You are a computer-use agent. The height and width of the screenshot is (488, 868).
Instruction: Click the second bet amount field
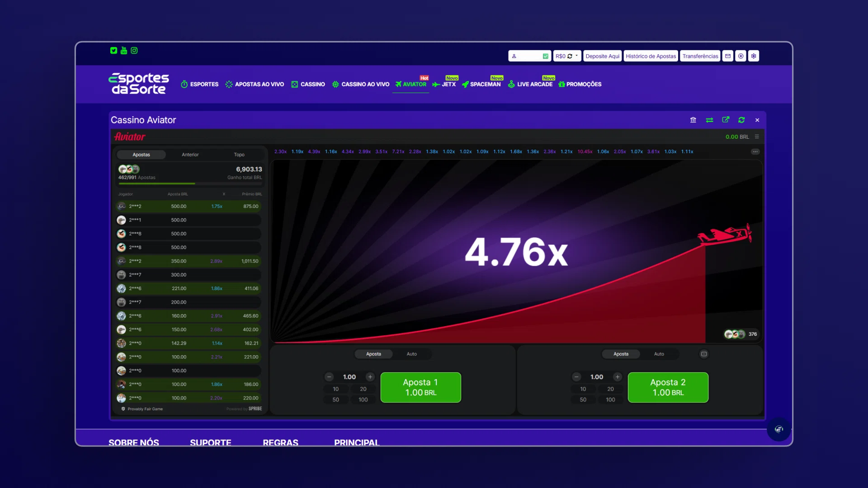(x=597, y=377)
